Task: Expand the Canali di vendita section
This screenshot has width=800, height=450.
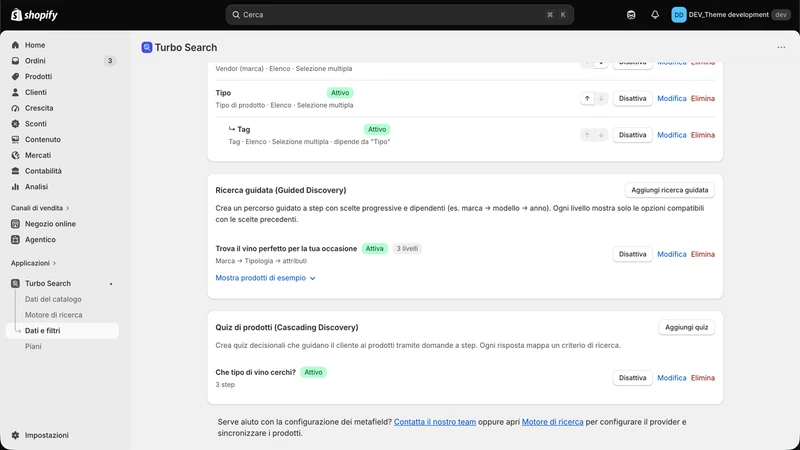Action: click(40, 208)
